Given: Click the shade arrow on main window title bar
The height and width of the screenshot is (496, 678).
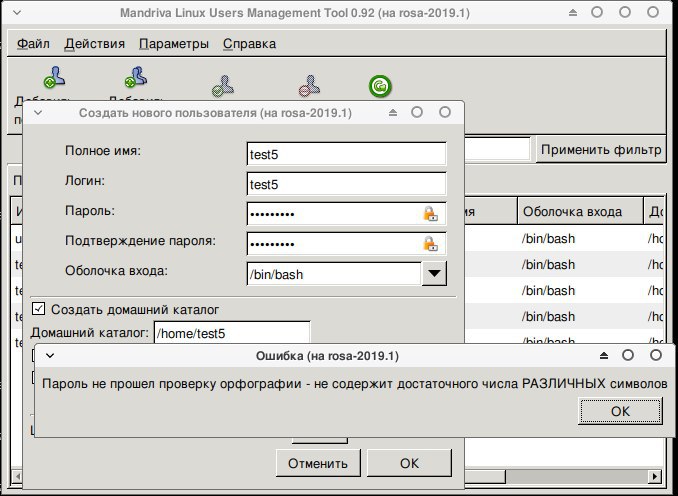Looking at the screenshot, I should click(x=573, y=13).
